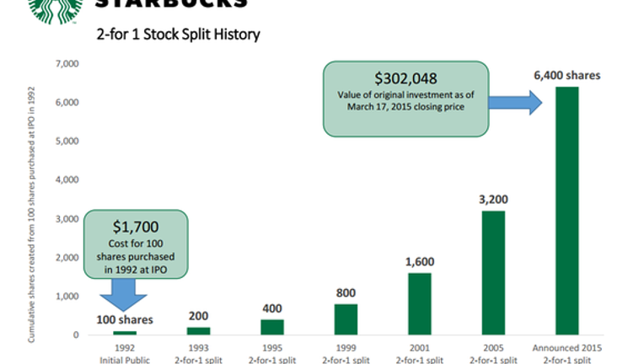Viewport: 644px width, 364px height.
Task: Click the '2-for 1 Stock Split History' title
Action: click(x=178, y=34)
